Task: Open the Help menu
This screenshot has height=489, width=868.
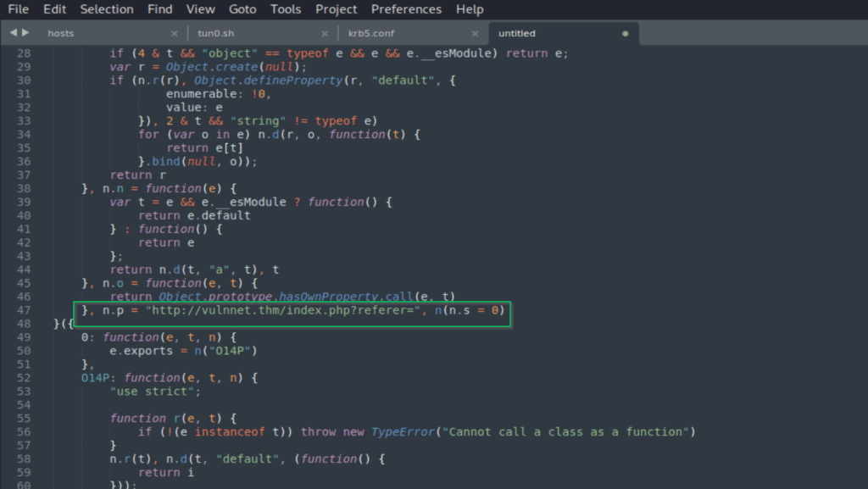Action: tap(470, 9)
